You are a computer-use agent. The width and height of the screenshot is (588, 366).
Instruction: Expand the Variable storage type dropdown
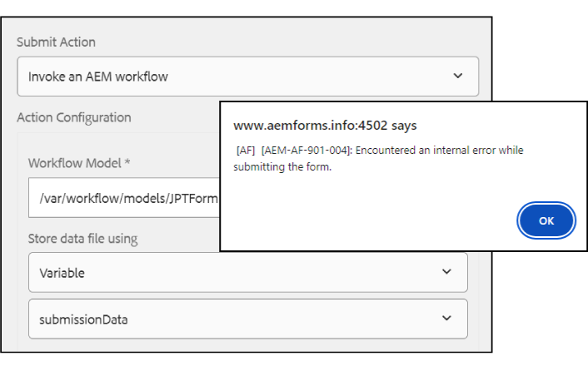pyautogui.click(x=247, y=272)
